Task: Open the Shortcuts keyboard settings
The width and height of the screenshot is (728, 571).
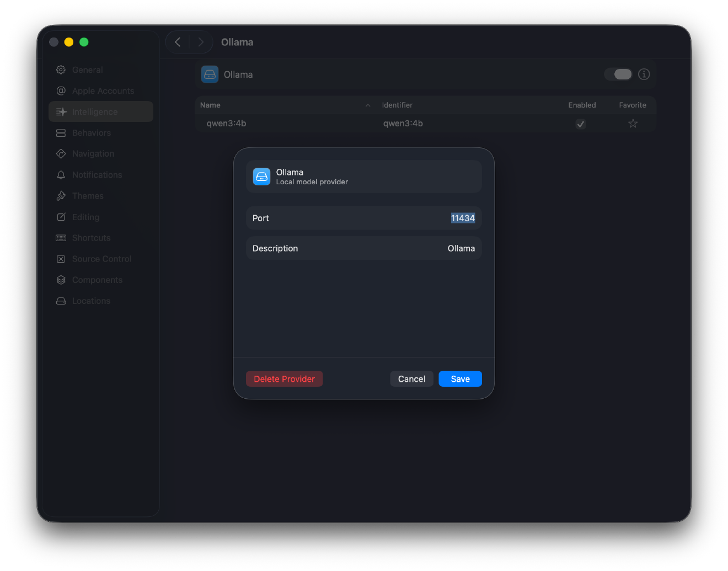Action: click(x=90, y=238)
